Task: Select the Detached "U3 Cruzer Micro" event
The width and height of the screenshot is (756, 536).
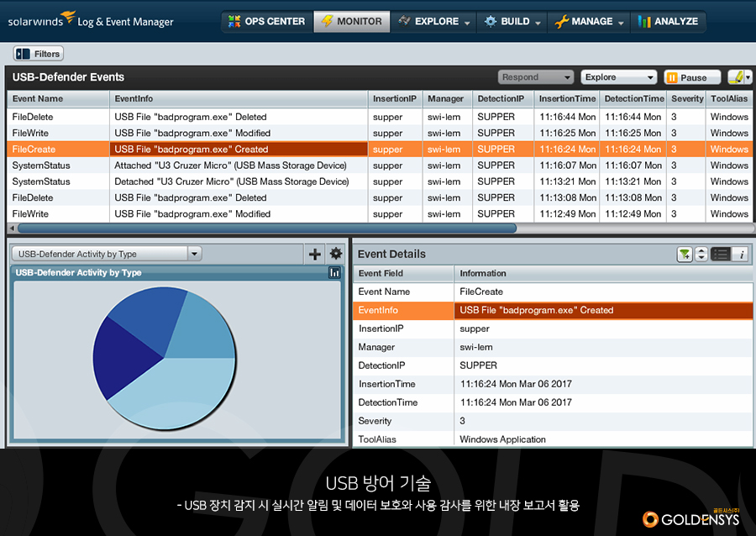Action: pos(380,181)
